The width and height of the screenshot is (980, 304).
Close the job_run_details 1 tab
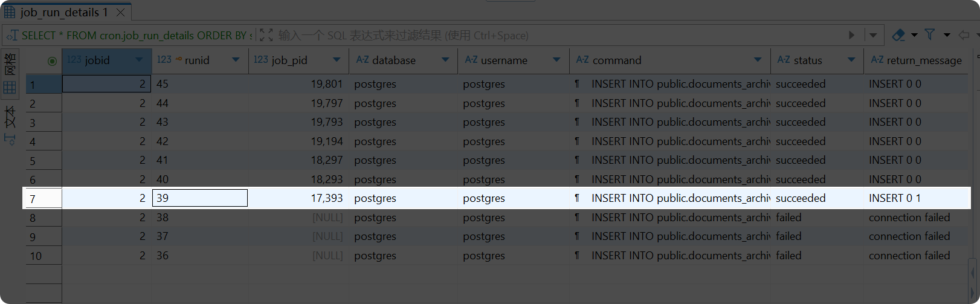coord(121,12)
